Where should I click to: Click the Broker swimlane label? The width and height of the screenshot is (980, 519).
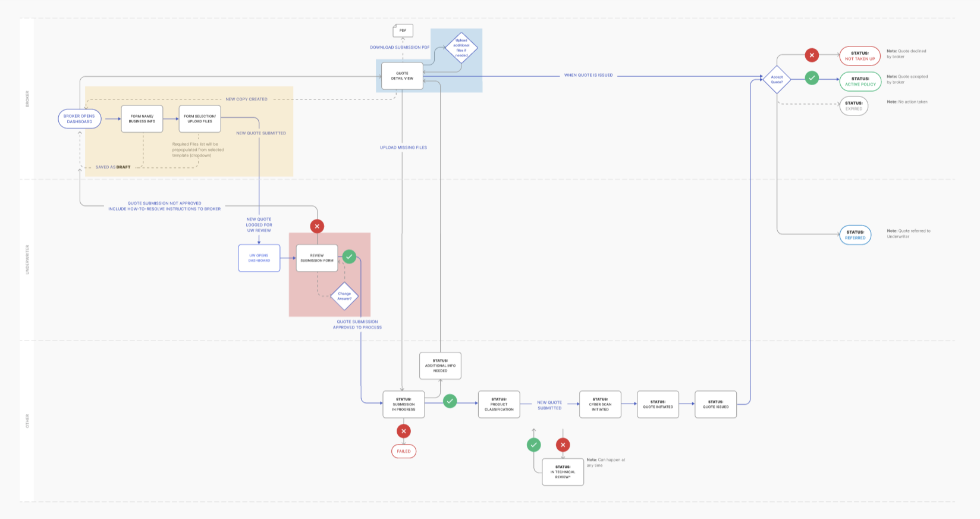[x=27, y=99]
